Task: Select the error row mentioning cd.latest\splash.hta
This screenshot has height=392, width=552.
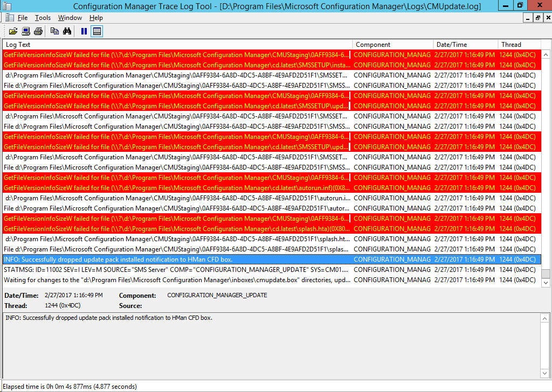Action: pos(272,228)
